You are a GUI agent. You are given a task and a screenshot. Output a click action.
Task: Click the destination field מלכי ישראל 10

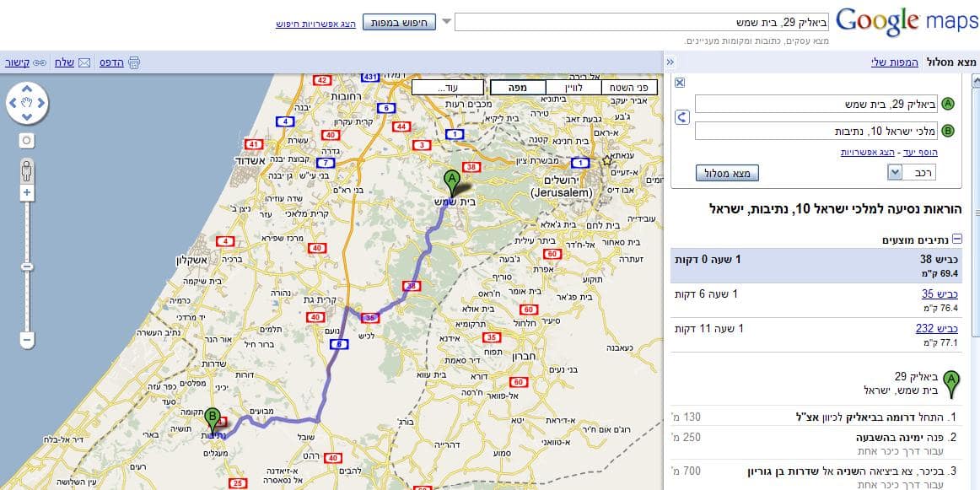(816, 131)
